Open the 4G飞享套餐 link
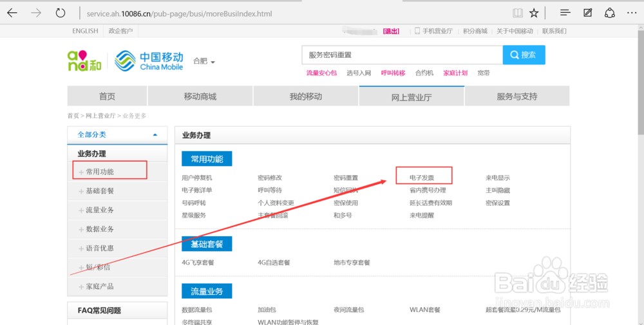This screenshot has width=644, height=325. (x=198, y=262)
